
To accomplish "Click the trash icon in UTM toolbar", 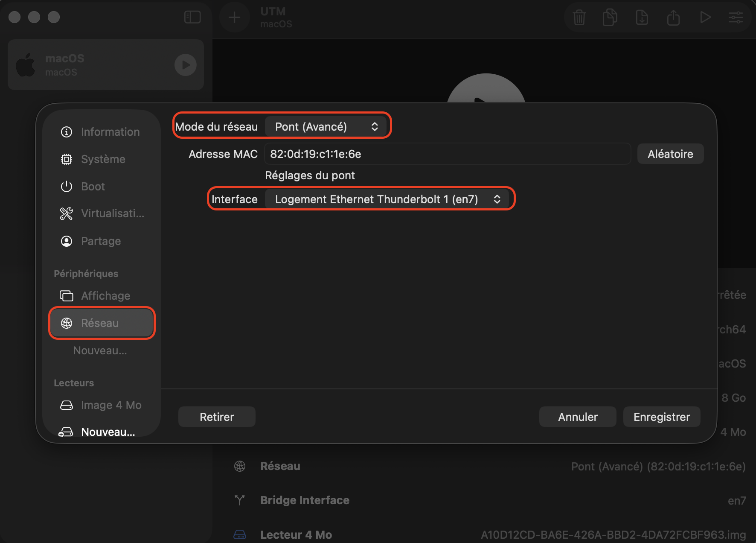I will tap(579, 18).
